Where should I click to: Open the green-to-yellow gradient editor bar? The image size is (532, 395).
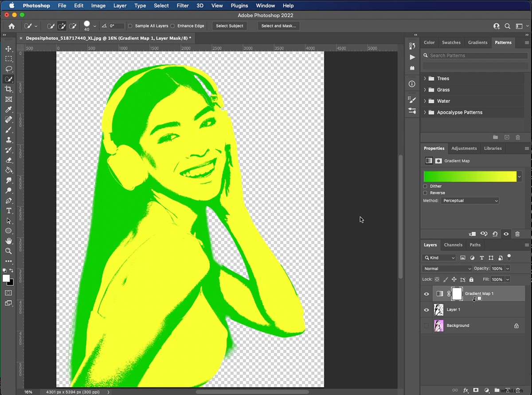click(x=470, y=176)
